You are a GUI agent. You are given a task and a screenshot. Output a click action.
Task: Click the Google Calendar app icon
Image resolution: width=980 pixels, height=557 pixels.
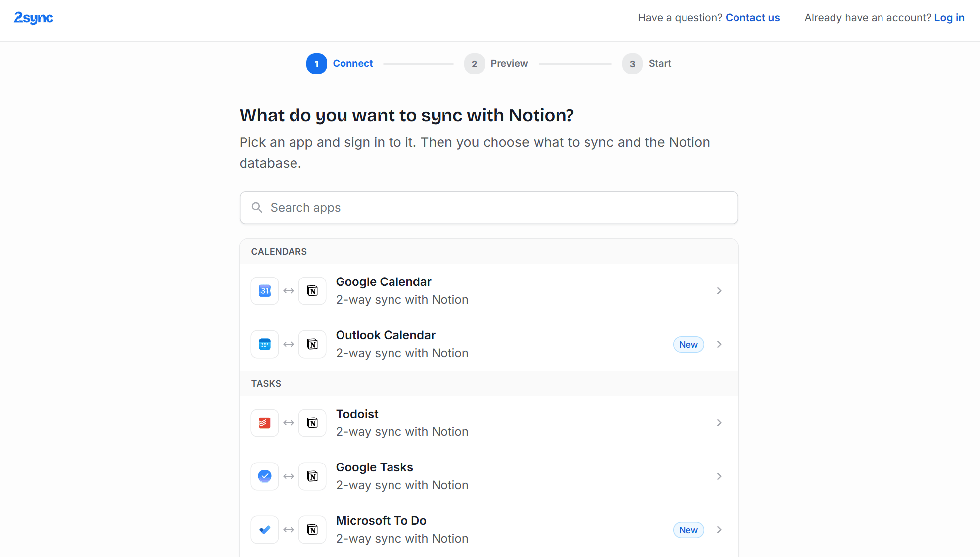[x=265, y=291]
